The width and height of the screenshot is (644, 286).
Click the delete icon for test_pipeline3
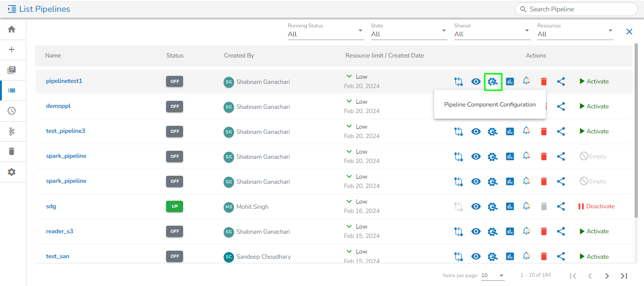[x=544, y=131]
